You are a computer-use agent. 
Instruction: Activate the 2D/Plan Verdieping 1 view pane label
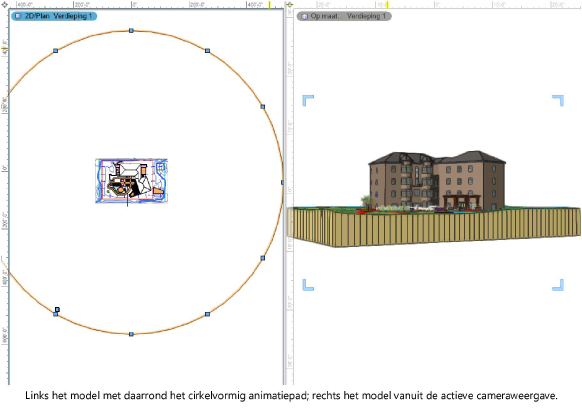point(54,16)
